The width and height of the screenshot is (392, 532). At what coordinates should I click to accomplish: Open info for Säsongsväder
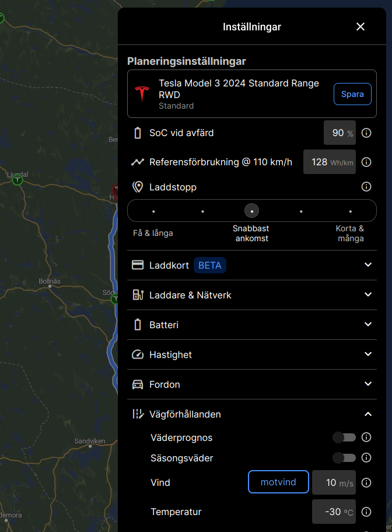(x=366, y=457)
